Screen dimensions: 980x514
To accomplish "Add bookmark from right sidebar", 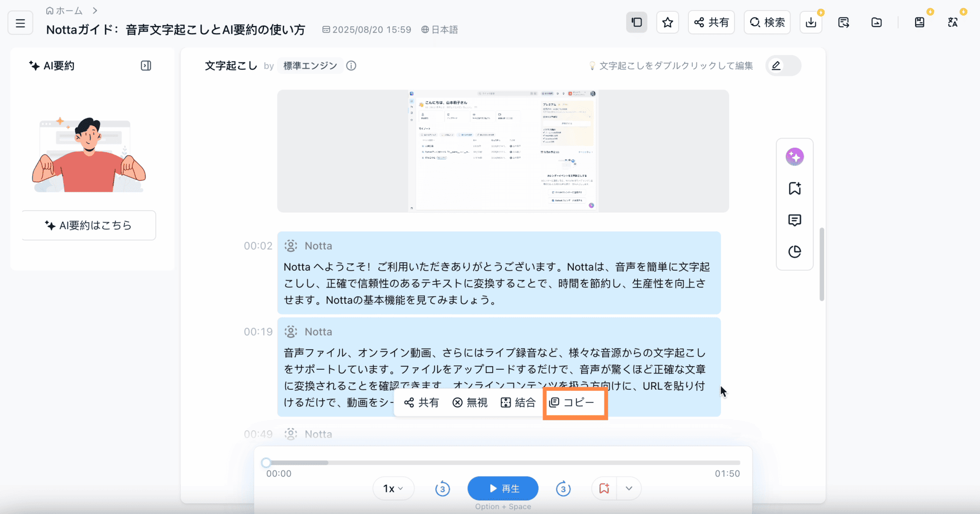I will click(794, 188).
